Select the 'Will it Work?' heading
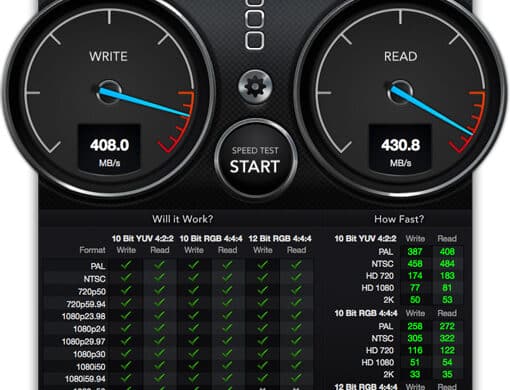 tap(182, 219)
